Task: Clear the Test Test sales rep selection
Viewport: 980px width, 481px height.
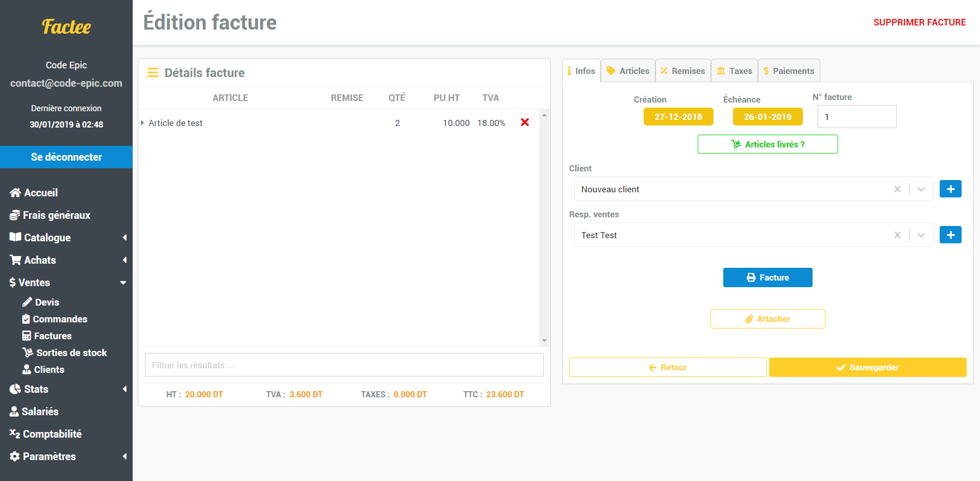Action: click(x=897, y=235)
